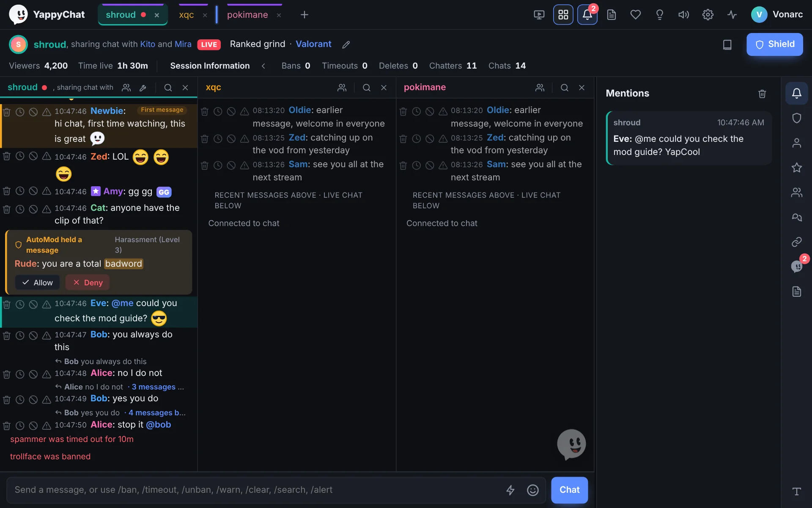The height and width of the screenshot is (508, 812).
Task: Delete Newbie's message with trash icon
Action: [x=7, y=112]
